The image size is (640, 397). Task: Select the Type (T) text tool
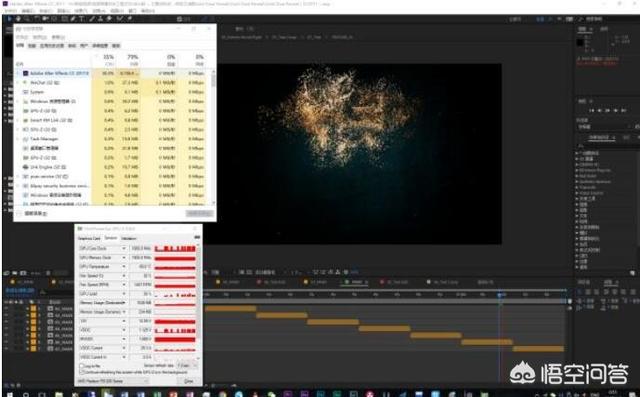(x=82, y=19)
